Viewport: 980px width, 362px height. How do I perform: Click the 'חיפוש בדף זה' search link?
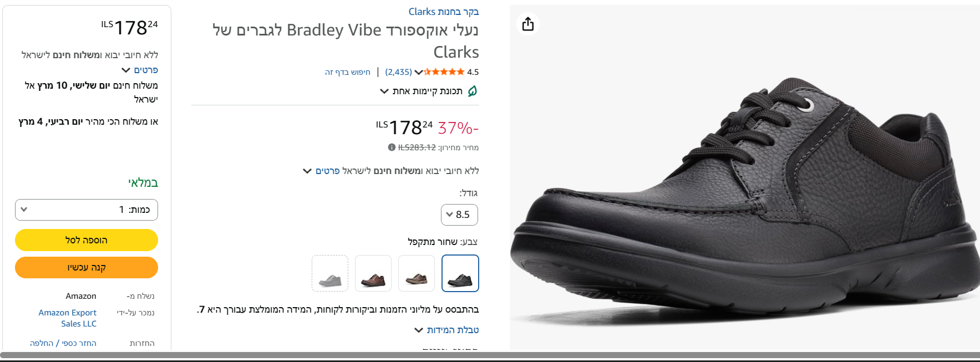click(348, 72)
